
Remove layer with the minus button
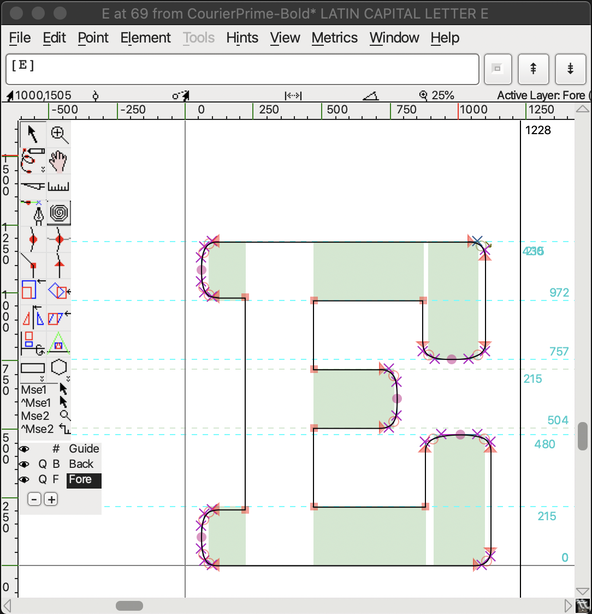(x=34, y=499)
